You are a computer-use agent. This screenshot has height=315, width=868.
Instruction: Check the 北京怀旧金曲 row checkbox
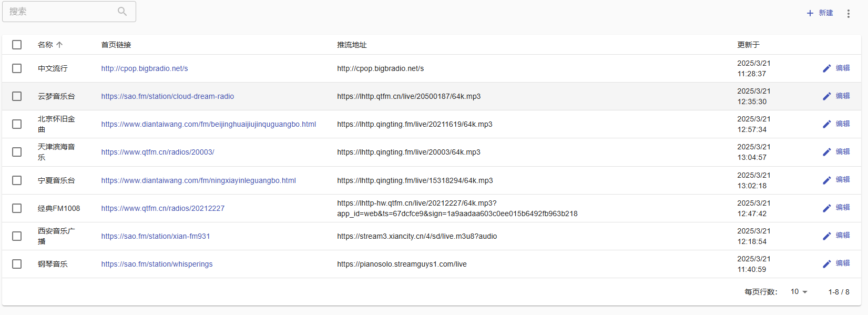click(x=17, y=124)
